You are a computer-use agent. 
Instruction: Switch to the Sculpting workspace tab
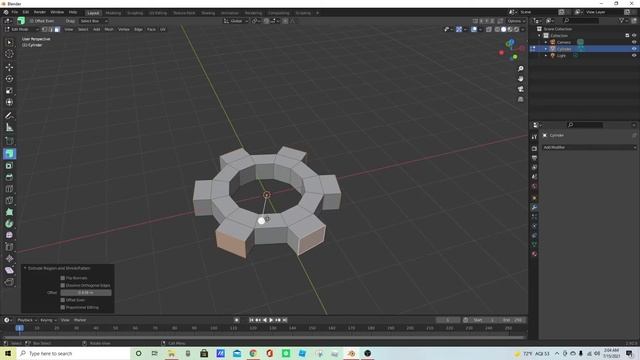[135, 13]
